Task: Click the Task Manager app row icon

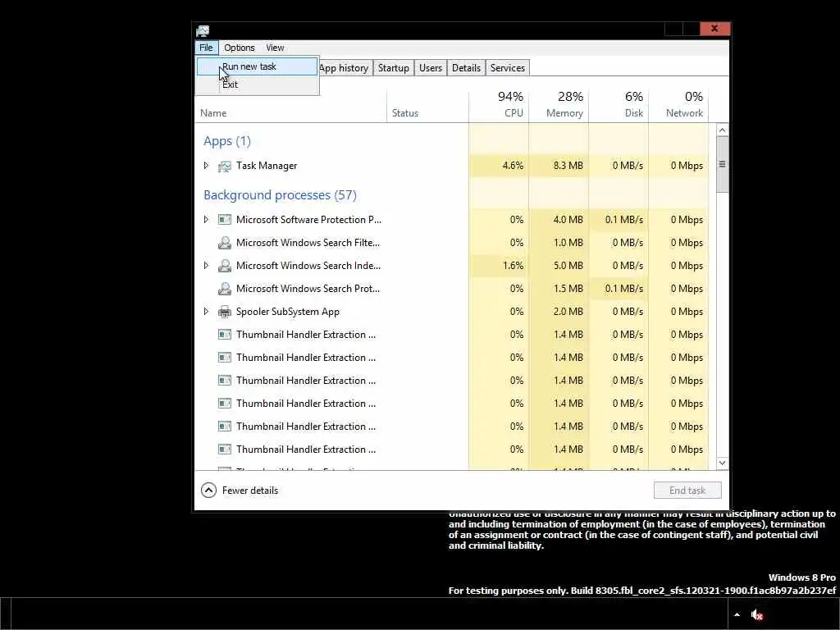Action: pos(225,166)
